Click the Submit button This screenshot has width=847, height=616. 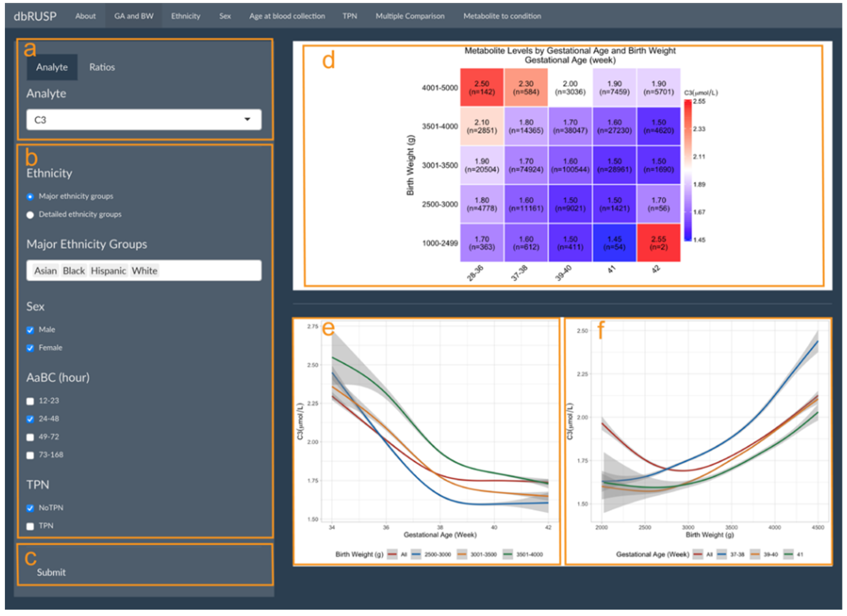51,572
